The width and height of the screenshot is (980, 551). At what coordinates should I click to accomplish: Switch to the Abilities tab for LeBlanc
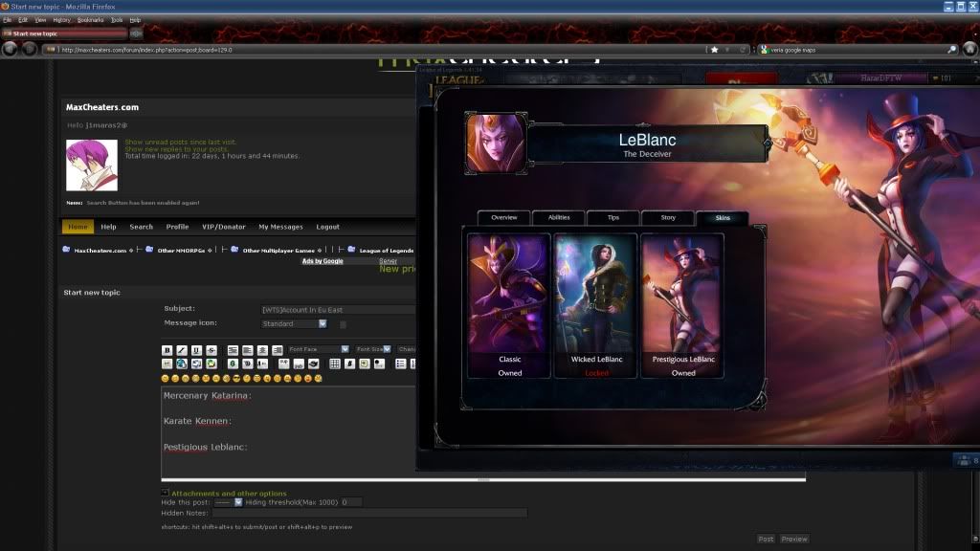pyautogui.click(x=558, y=217)
